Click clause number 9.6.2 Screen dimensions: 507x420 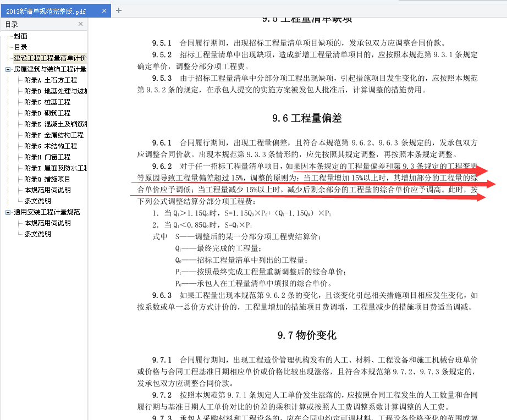[162, 167]
